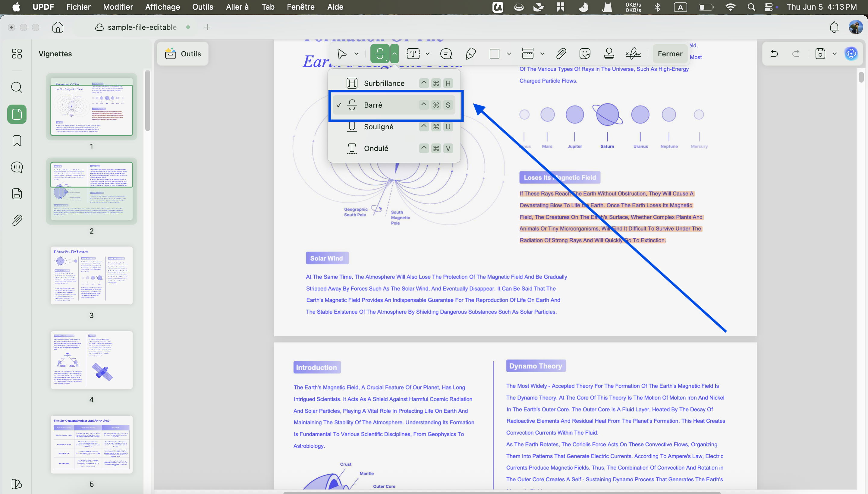Select the page thumbnails sidebar icon
Image resolution: width=868 pixels, height=494 pixels.
pos(17,114)
